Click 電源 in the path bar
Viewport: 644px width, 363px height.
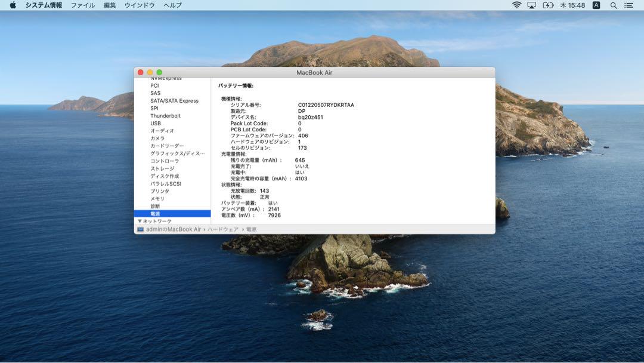(251, 229)
